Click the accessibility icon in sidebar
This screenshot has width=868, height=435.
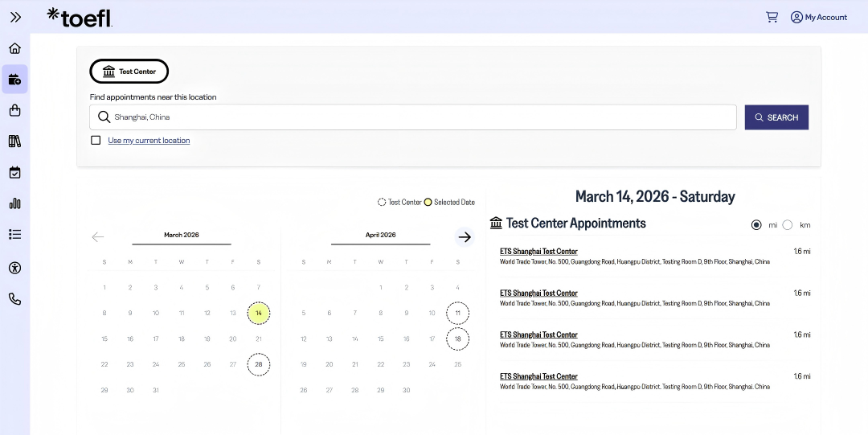point(14,268)
